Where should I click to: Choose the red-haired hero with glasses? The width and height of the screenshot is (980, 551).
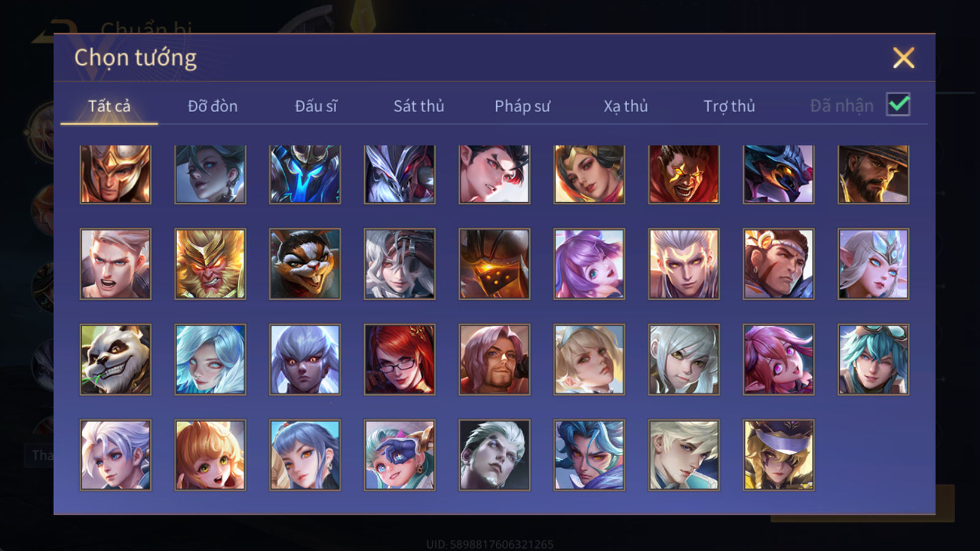pyautogui.click(x=399, y=359)
